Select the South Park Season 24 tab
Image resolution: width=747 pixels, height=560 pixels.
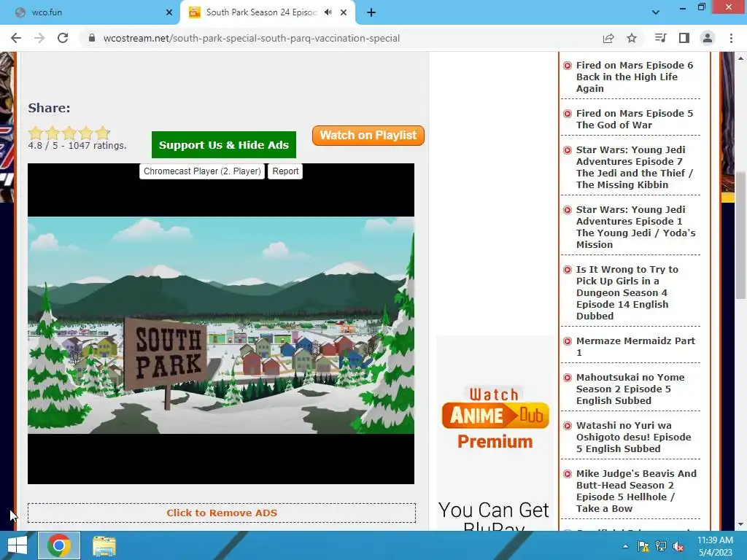click(x=268, y=12)
